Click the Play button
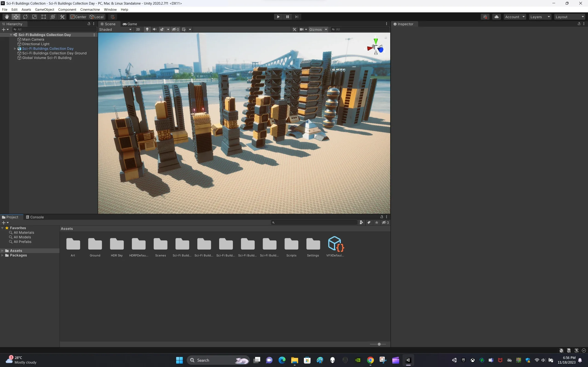This screenshot has height=367, width=588. (x=278, y=17)
